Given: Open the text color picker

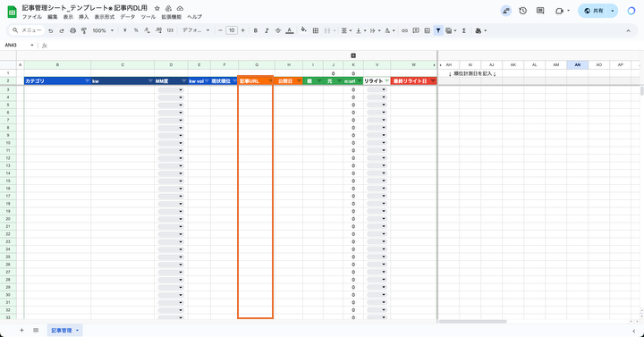Looking at the screenshot, I should [290, 30].
